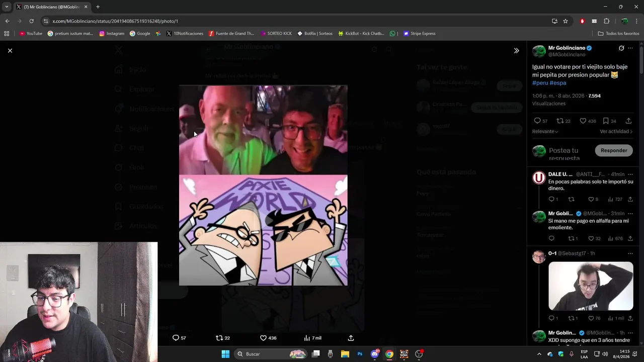Open Mr Goblinciano profile name in sidebar header
The image size is (644, 362).
tap(567, 48)
